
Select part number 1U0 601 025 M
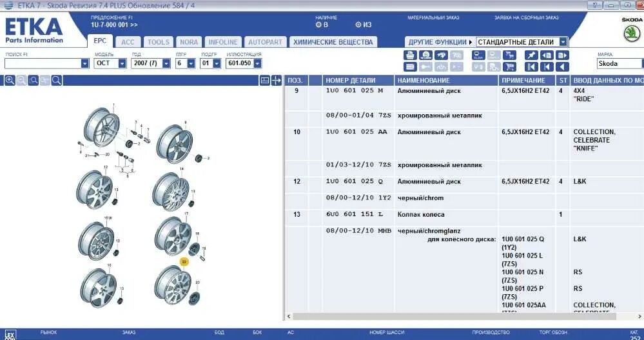354,90
